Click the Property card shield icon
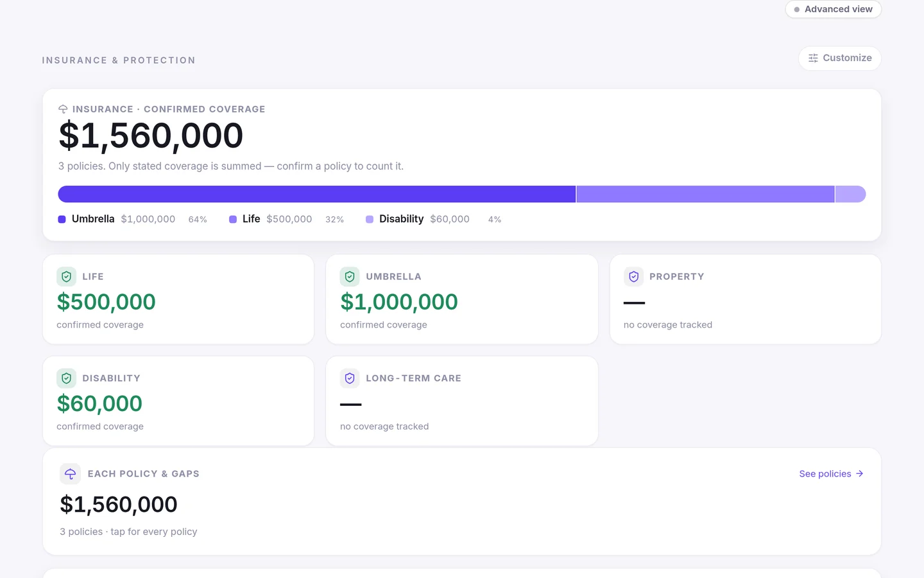 pos(633,277)
